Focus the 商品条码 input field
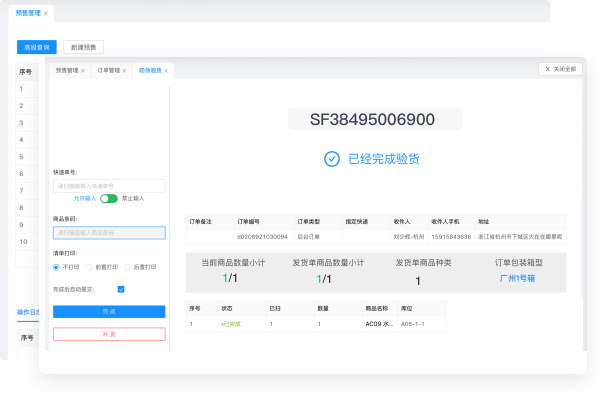 pyautogui.click(x=109, y=233)
